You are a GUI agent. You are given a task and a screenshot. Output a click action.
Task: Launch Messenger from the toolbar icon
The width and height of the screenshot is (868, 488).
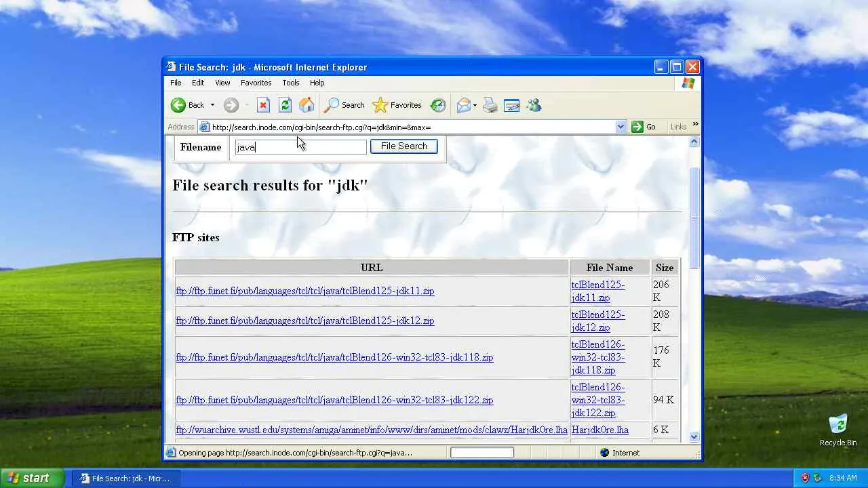(534, 105)
